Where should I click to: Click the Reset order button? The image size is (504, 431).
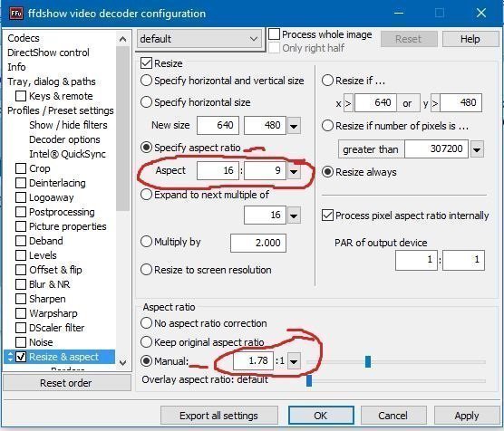pos(67,382)
